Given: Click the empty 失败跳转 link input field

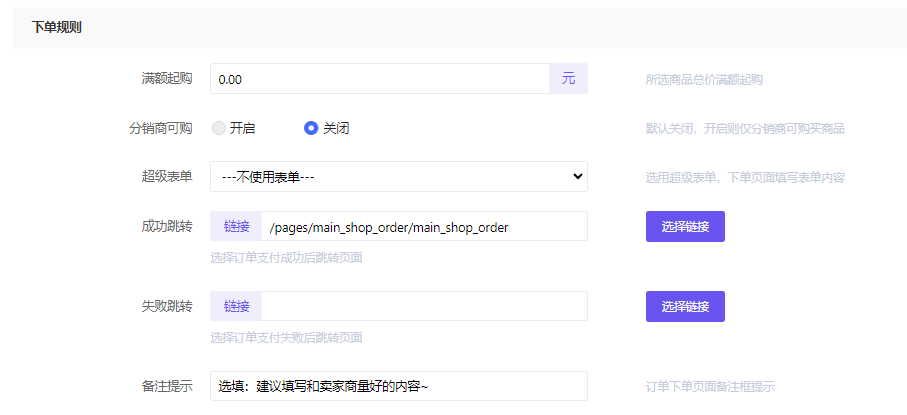Looking at the screenshot, I should (x=424, y=306).
